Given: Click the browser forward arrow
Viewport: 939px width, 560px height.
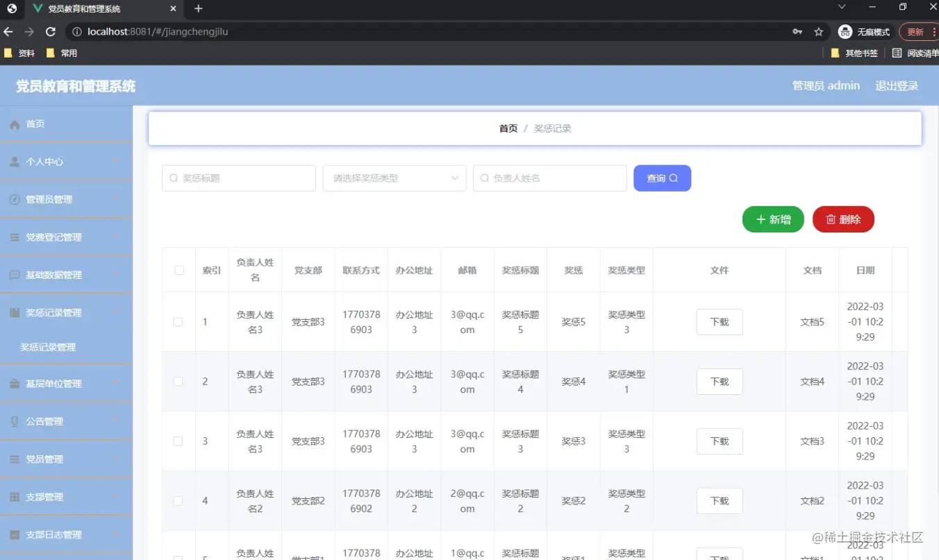Looking at the screenshot, I should pos(29,32).
